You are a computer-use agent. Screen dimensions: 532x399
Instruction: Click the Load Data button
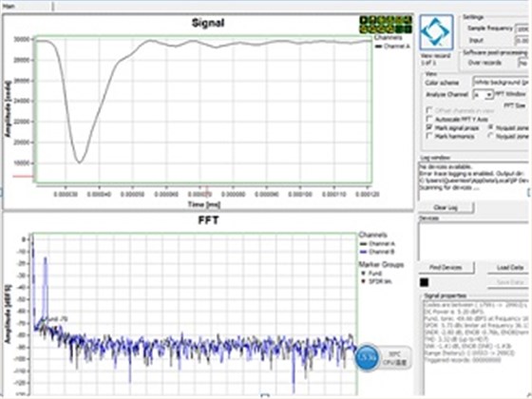coord(509,267)
